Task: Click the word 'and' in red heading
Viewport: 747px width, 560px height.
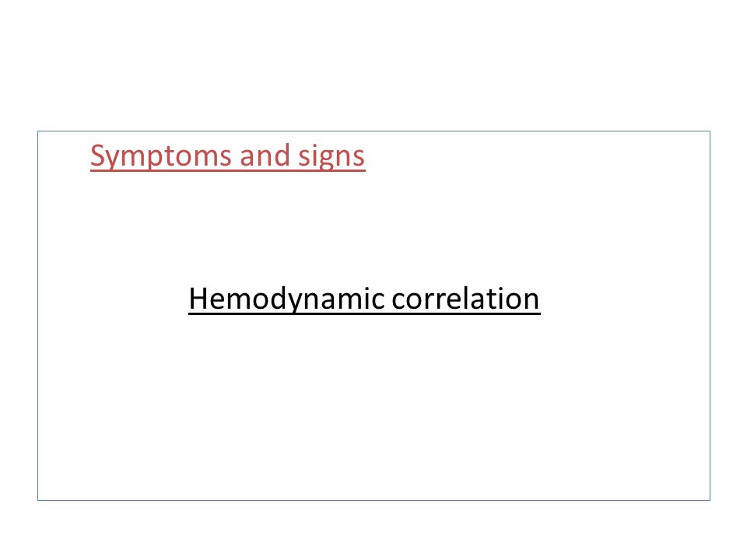Action: click(x=265, y=156)
